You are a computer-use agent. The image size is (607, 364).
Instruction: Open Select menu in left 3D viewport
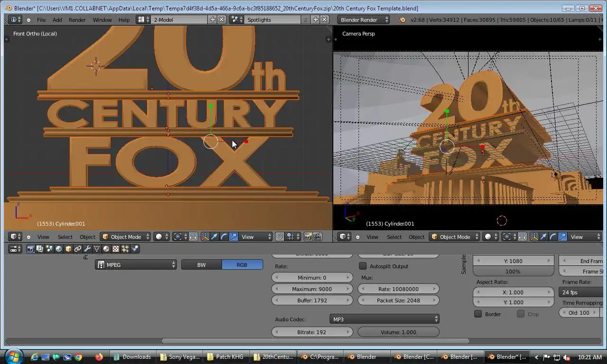[65, 237]
